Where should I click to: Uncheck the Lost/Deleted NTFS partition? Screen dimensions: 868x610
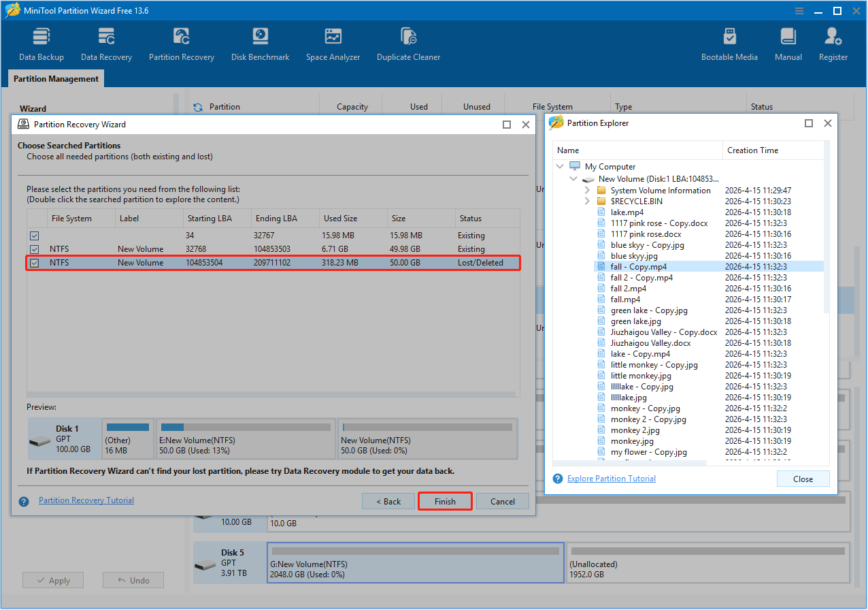click(34, 262)
